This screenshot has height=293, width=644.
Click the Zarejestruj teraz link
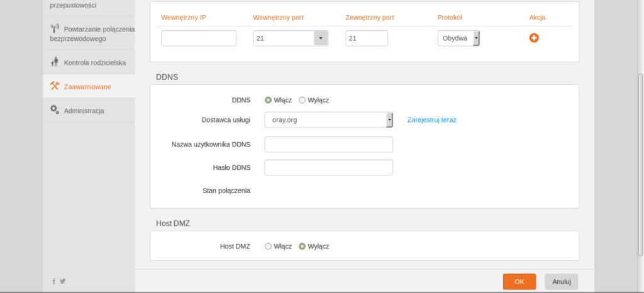[431, 119]
